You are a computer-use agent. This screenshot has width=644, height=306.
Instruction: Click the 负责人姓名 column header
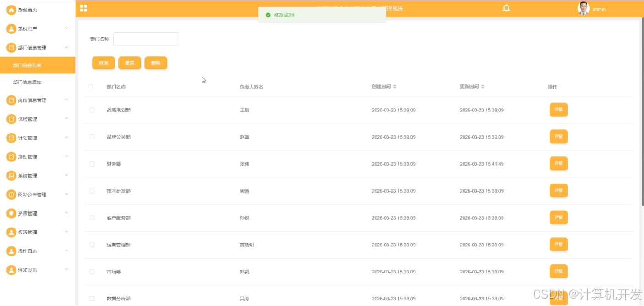(x=251, y=87)
